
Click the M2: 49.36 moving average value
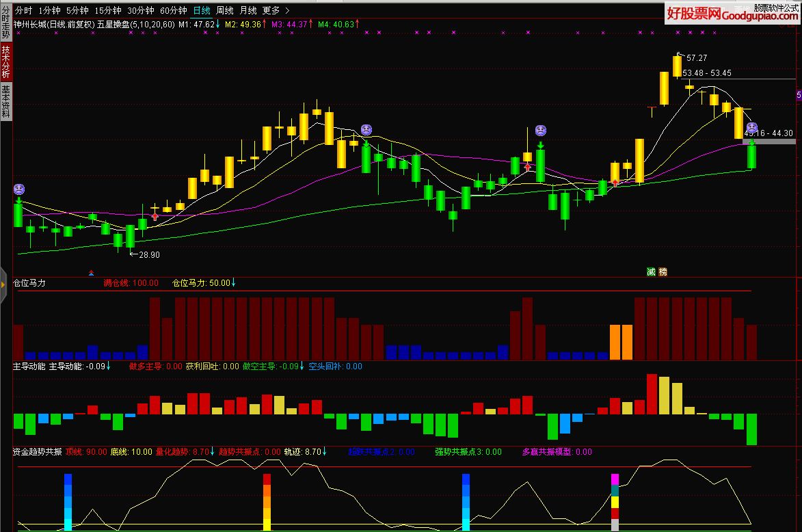245,24
